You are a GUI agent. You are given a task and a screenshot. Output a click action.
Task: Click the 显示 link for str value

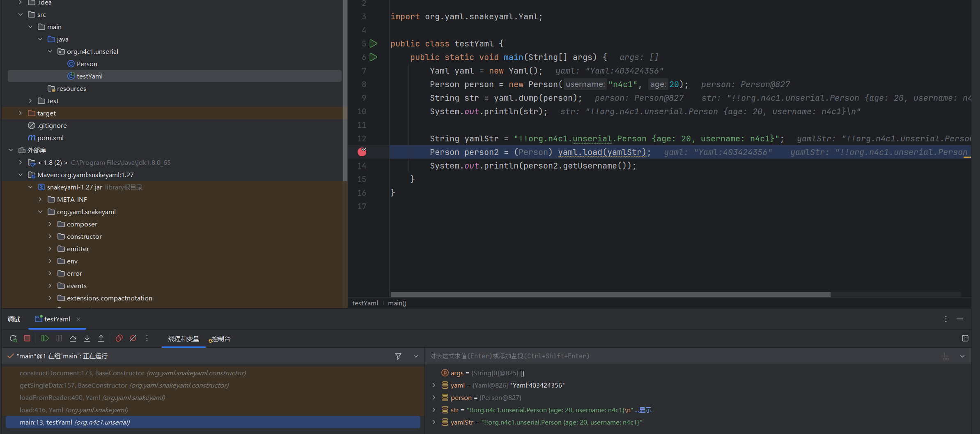click(x=645, y=410)
